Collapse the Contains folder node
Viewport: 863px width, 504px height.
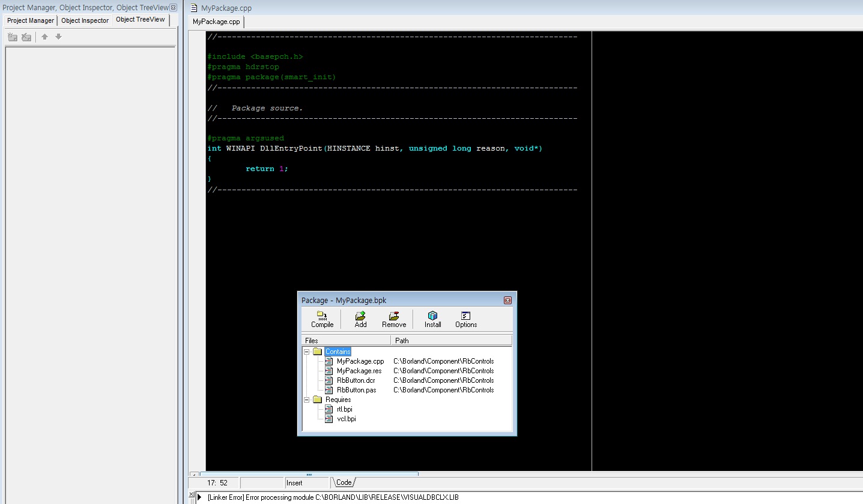pos(307,352)
